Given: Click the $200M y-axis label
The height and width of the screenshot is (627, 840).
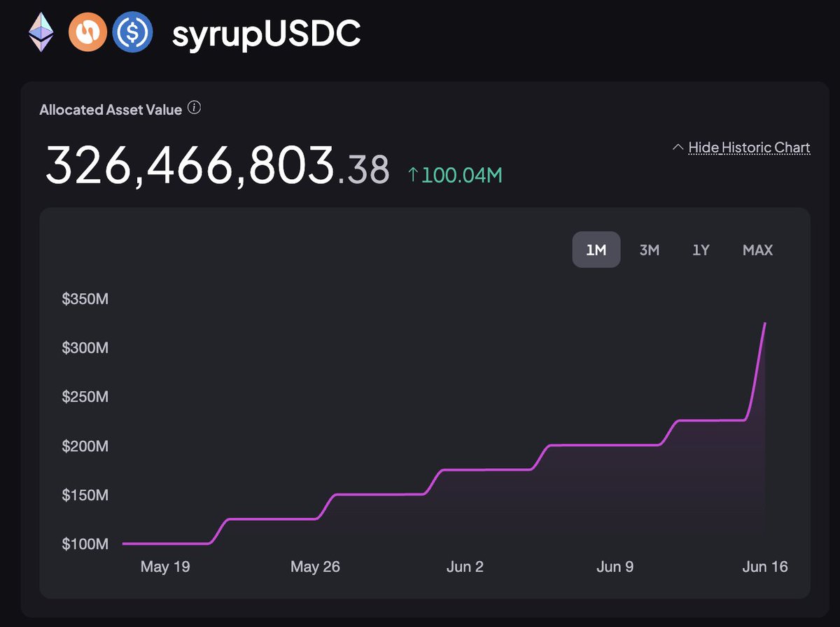Looking at the screenshot, I should tap(85, 446).
